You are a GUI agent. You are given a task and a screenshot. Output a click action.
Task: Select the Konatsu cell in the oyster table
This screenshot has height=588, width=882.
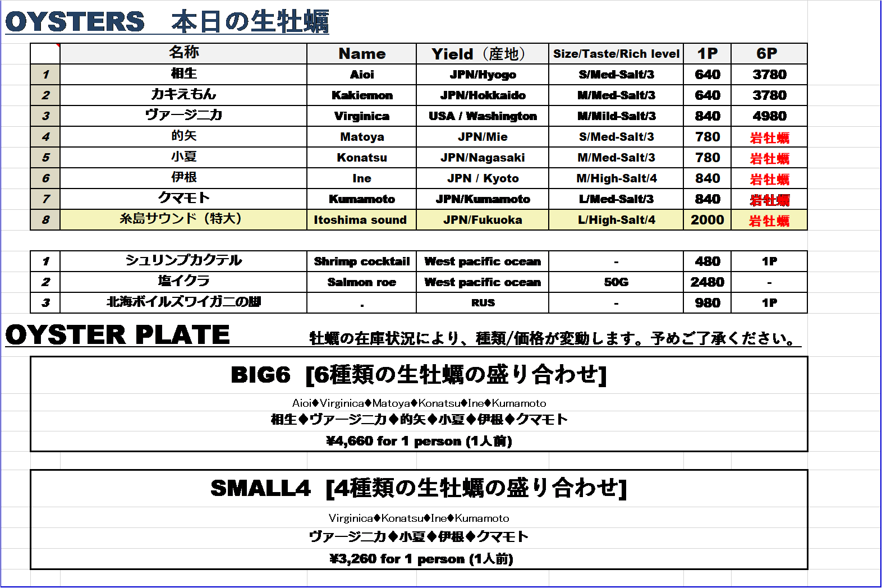(362, 157)
